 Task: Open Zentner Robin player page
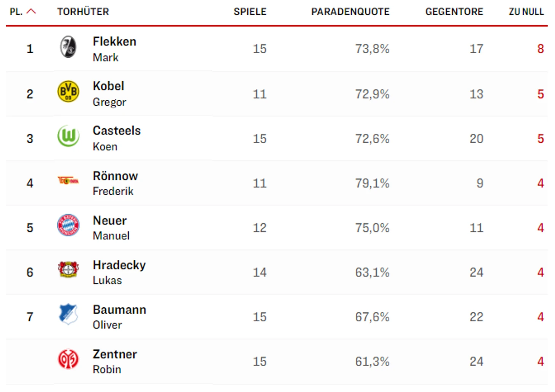115,361
